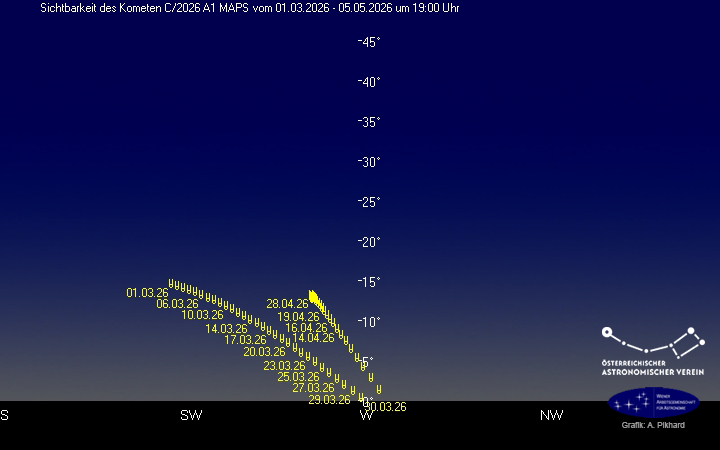Select the 01.03.26 comet position label
Viewport: 720px width, 450px height.
pyautogui.click(x=147, y=293)
